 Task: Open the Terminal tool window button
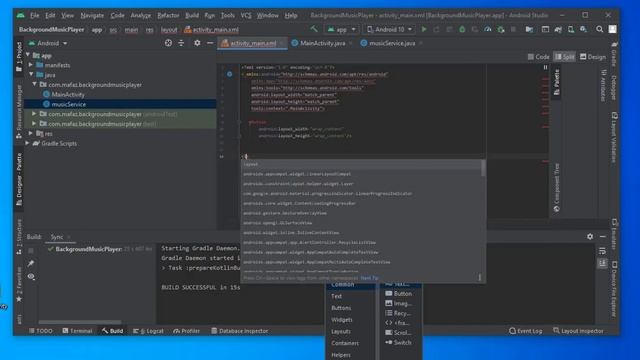click(x=77, y=331)
